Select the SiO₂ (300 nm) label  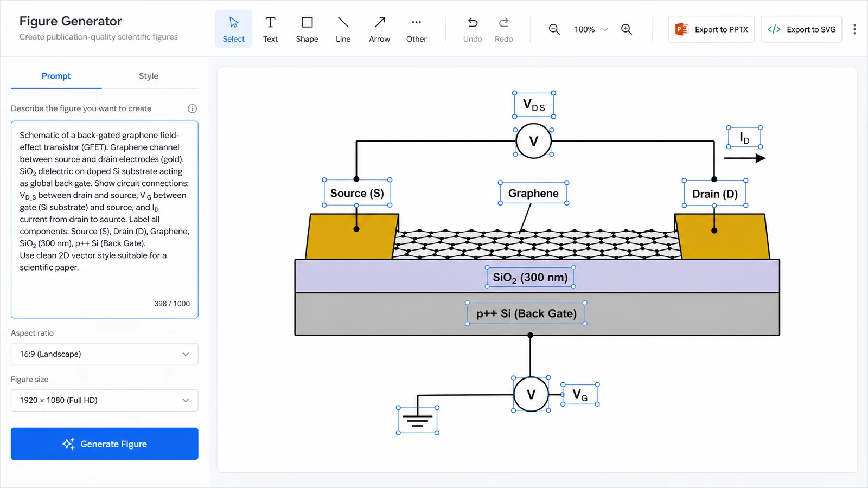click(x=530, y=277)
